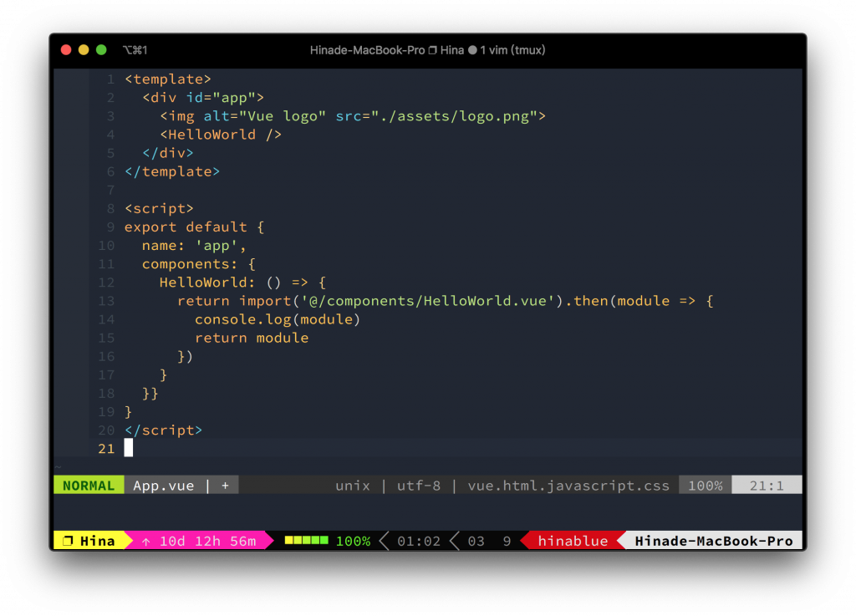The image size is (856, 616).
Task: Click the src="./assets/logo.png" attribute
Action: click(x=436, y=116)
